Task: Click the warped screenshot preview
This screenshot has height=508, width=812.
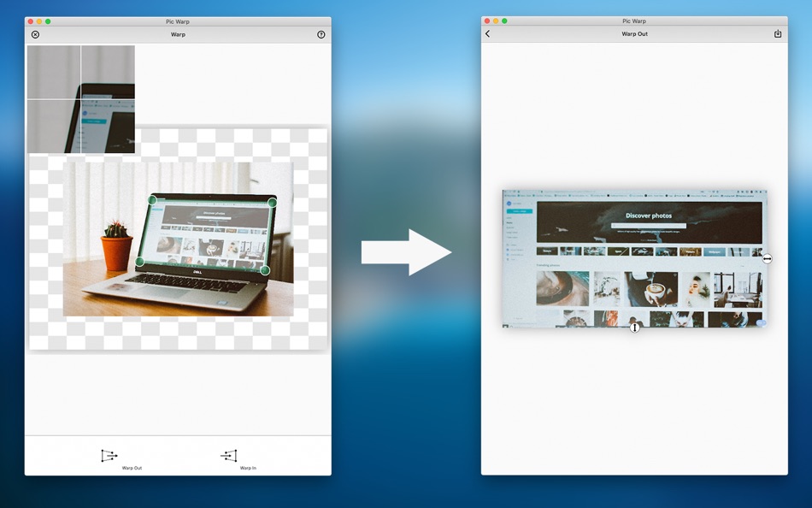Action: pos(633,257)
